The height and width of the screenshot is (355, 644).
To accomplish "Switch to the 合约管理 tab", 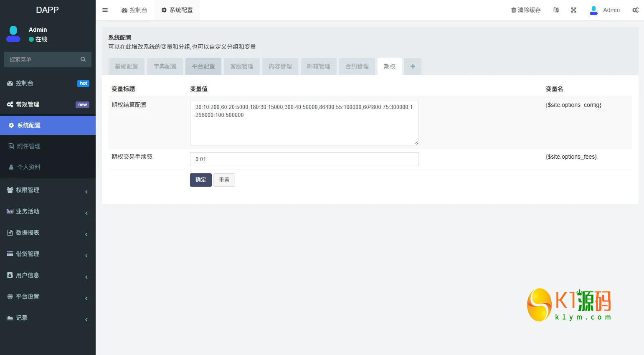I will pos(357,66).
